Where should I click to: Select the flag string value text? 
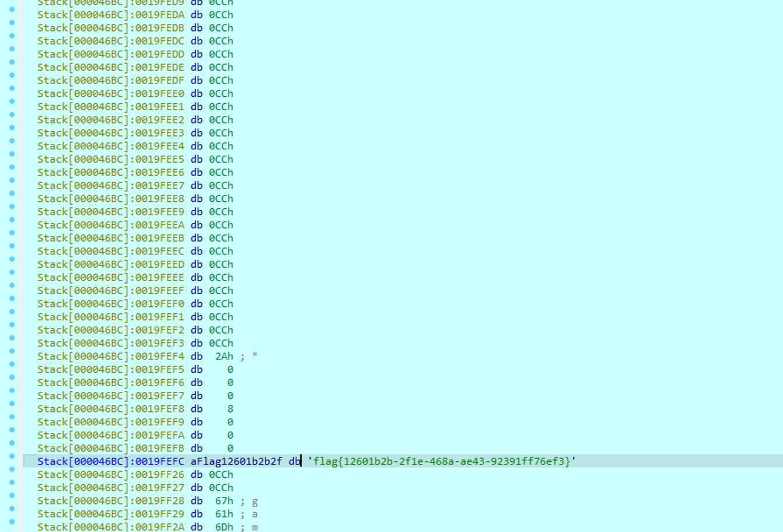click(x=442, y=461)
